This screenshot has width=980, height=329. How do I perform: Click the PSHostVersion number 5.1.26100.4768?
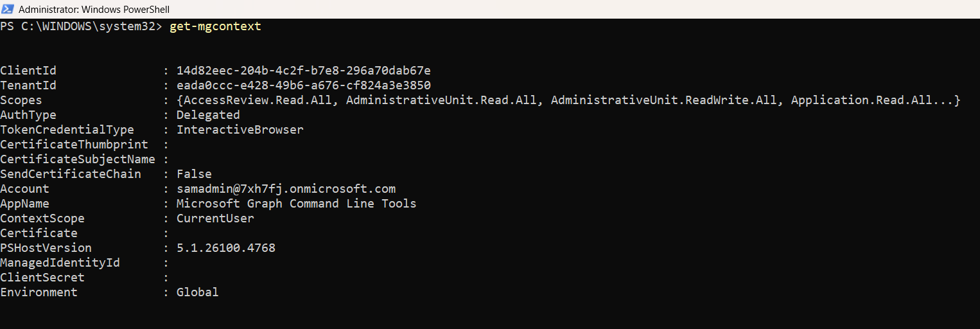(x=226, y=248)
